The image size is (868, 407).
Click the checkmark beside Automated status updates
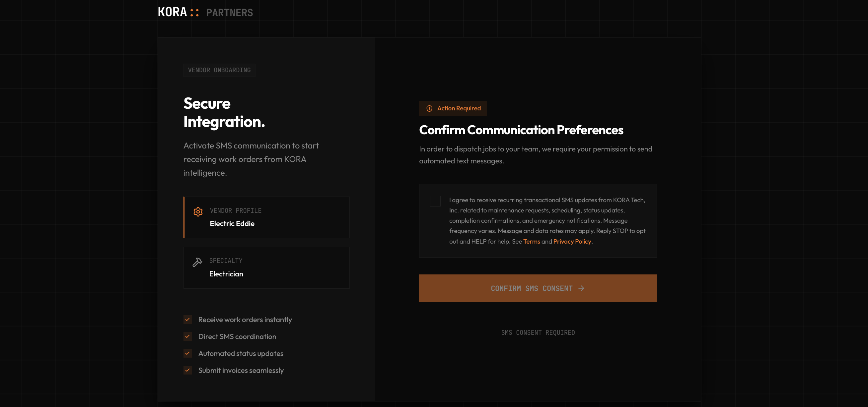point(188,353)
